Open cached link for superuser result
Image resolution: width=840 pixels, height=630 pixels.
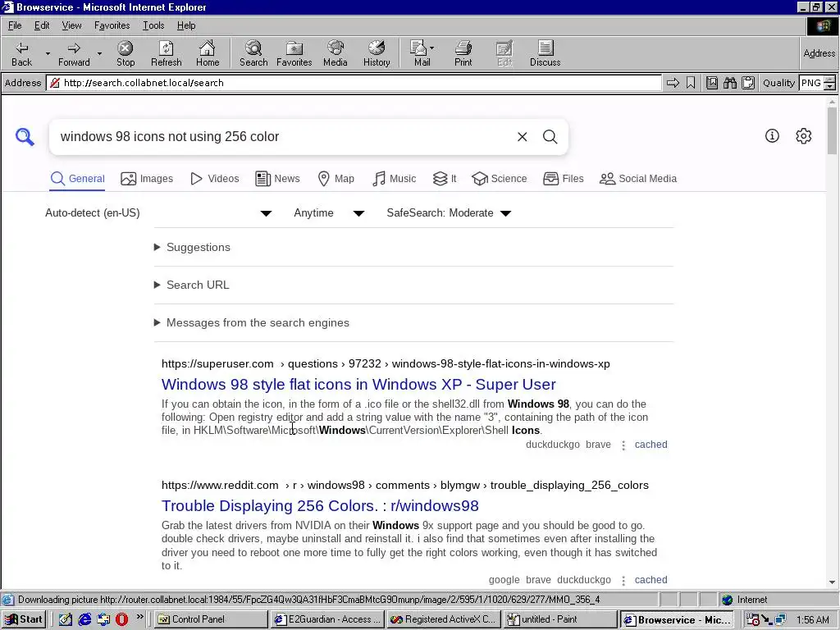click(651, 445)
